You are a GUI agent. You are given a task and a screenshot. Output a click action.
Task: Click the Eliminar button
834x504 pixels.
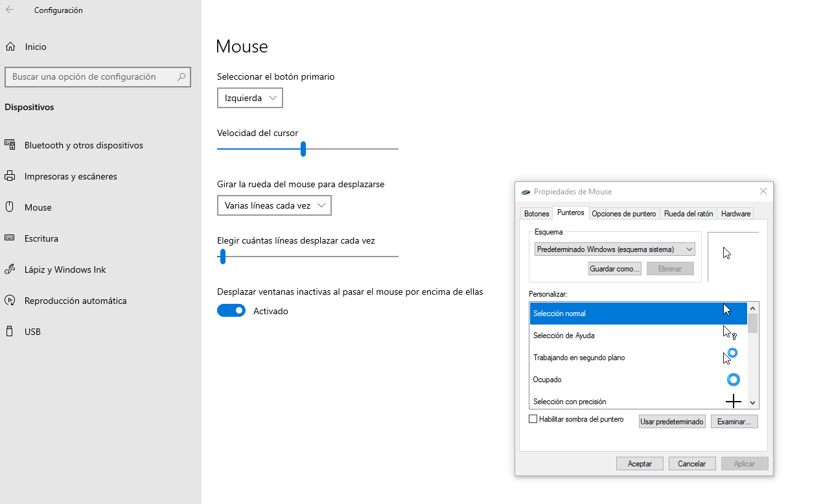pos(669,269)
